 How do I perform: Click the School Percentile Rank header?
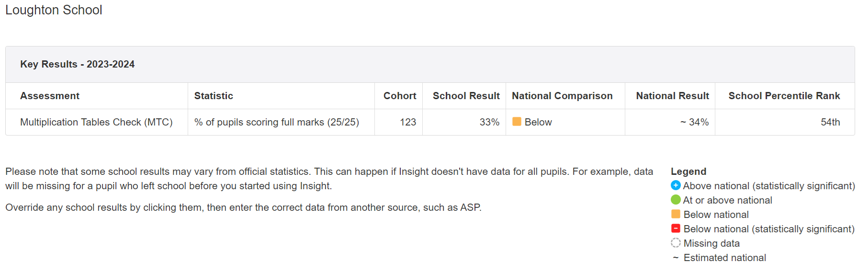(784, 96)
